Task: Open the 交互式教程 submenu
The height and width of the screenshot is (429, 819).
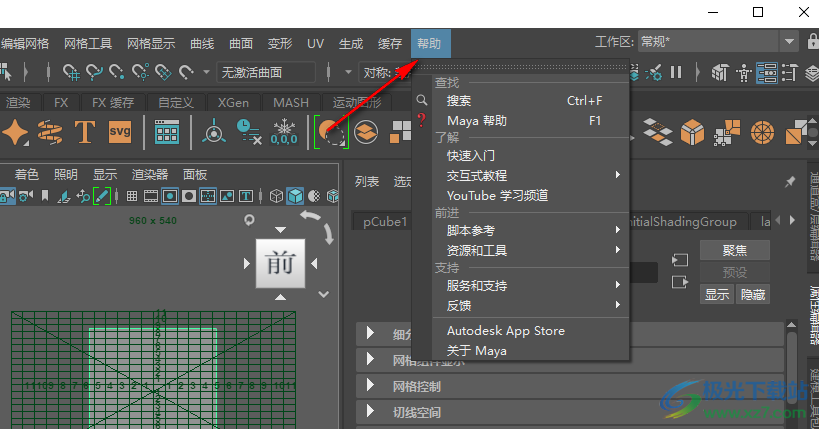Action: click(x=531, y=176)
